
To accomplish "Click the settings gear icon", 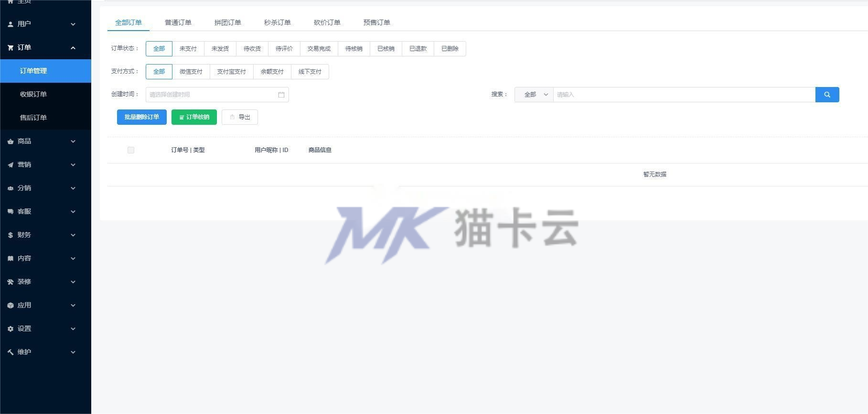I will pyautogui.click(x=11, y=328).
